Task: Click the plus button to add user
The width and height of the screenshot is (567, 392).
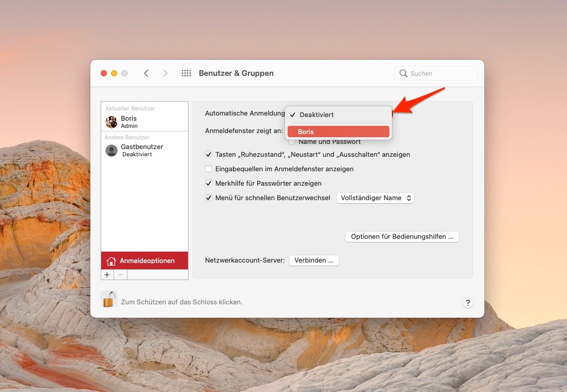Action: coord(107,275)
